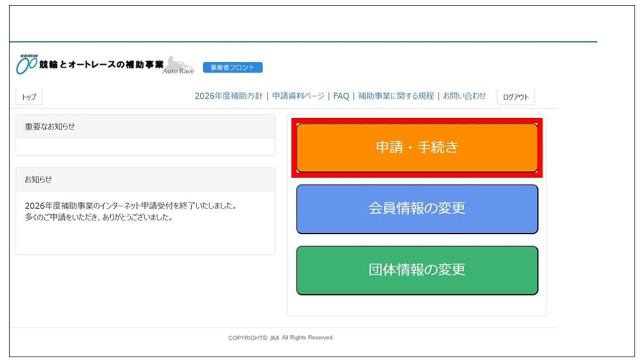The width and height of the screenshot is (644, 362).
Task: Go to トップ page button
Action: tap(29, 97)
